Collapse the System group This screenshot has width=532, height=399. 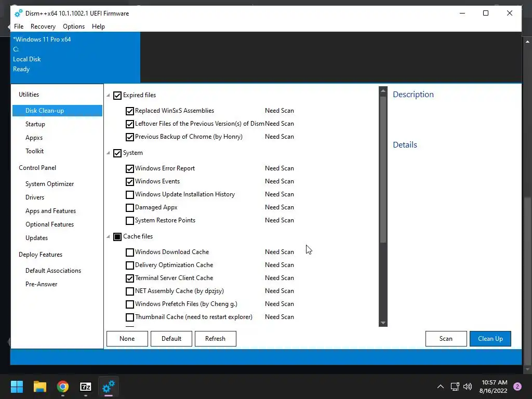[x=108, y=153]
